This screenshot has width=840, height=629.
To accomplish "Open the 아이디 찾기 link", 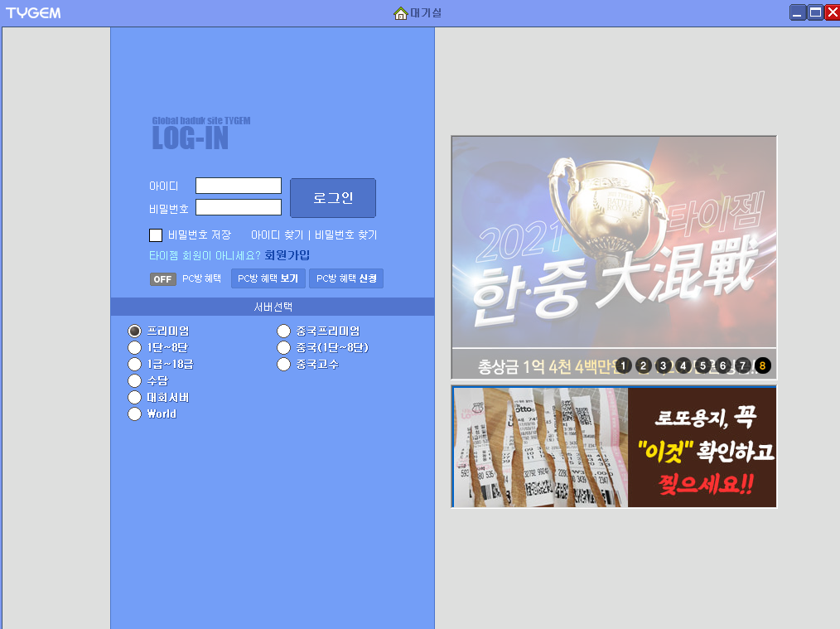I will [277, 235].
